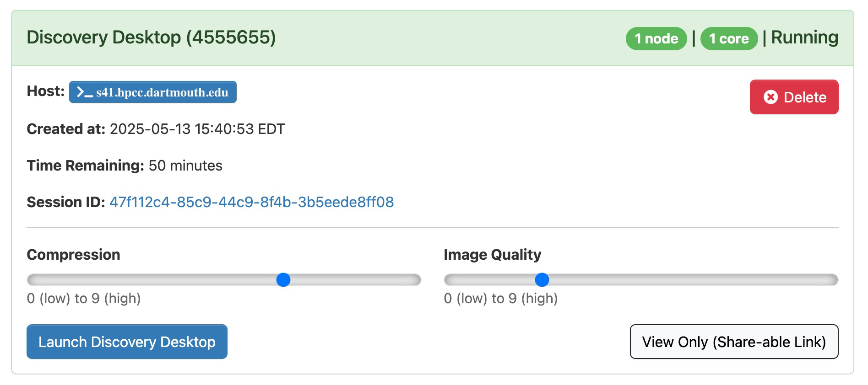Delete the Discovery Desktop session
868x385 pixels.
click(794, 97)
